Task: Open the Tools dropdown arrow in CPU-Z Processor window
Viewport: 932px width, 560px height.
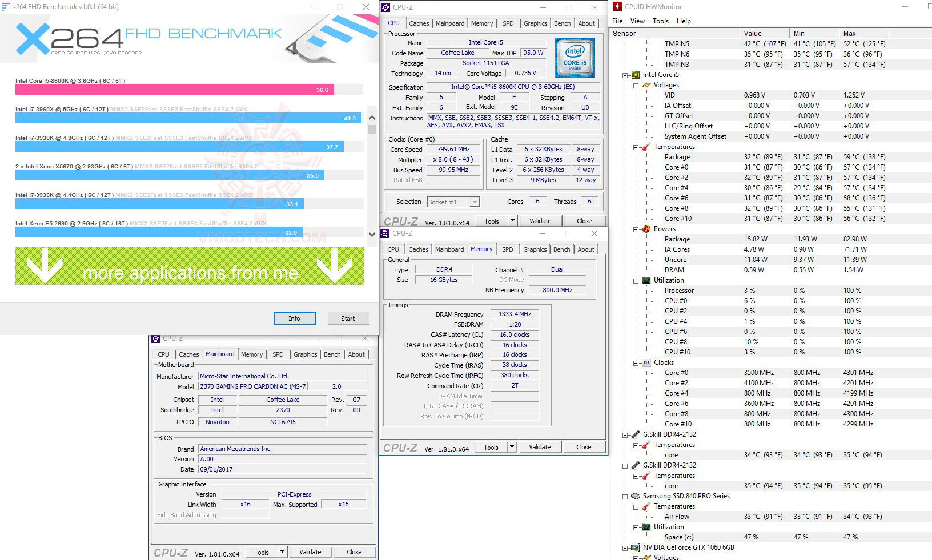Action: pos(512,221)
